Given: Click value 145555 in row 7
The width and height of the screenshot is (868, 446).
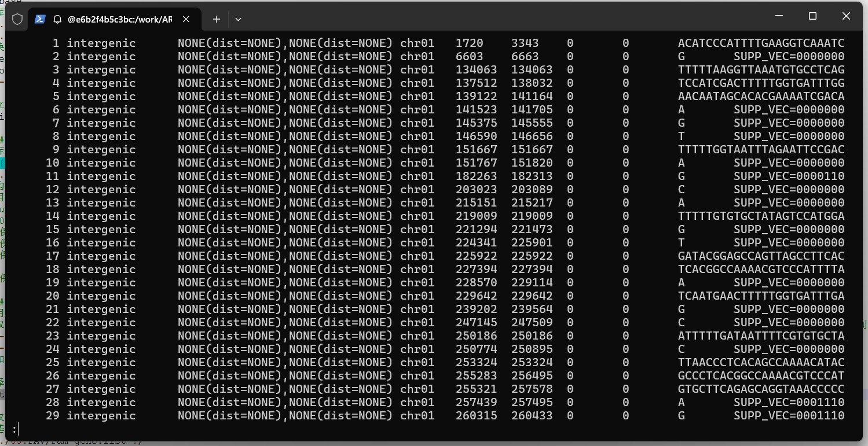Looking at the screenshot, I should (532, 123).
